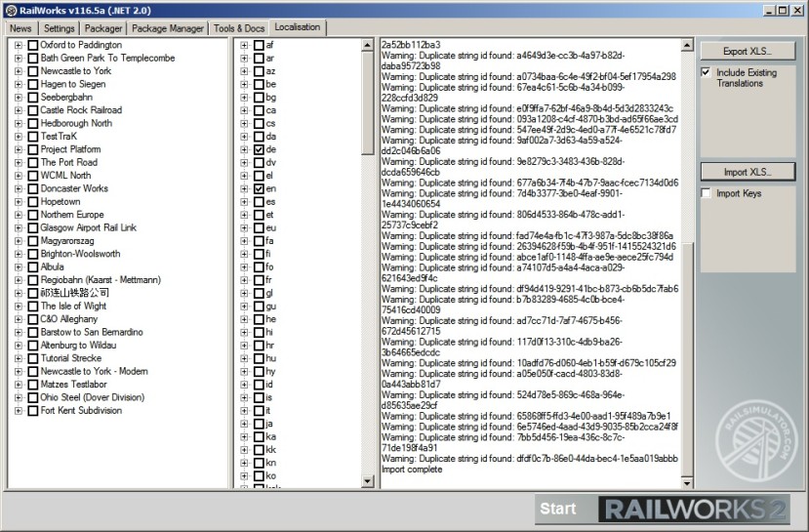Expand the 'ar' language node
The image size is (809, 532).
(x=245, y=59)
